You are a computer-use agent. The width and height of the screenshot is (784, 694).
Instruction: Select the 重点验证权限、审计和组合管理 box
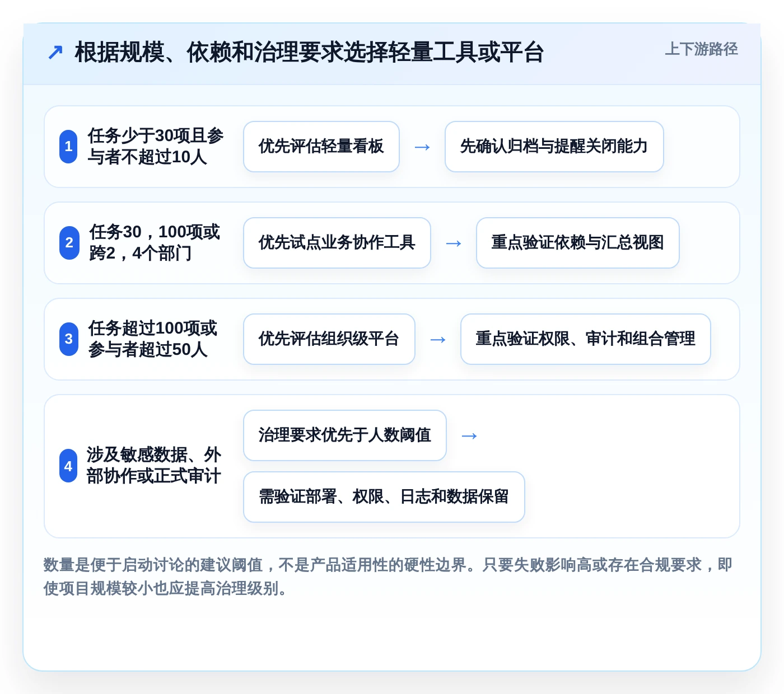(x=586, y=339)
